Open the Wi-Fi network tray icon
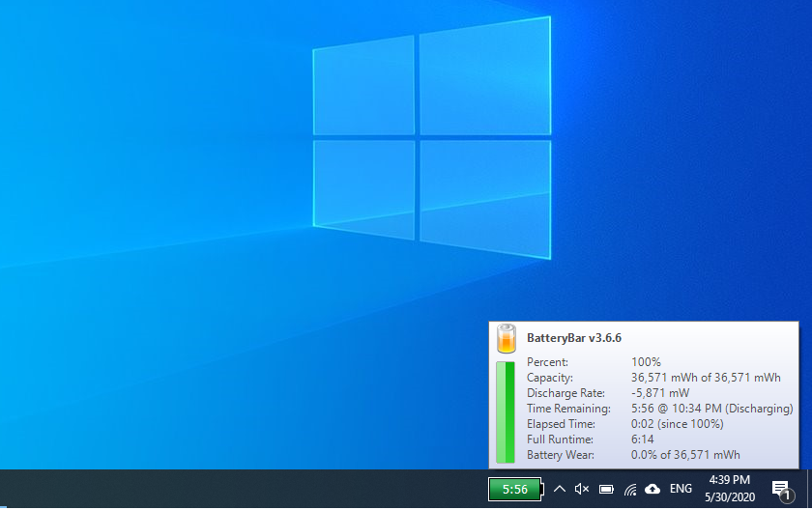This screenshot has height=510, width=812. 629,490
